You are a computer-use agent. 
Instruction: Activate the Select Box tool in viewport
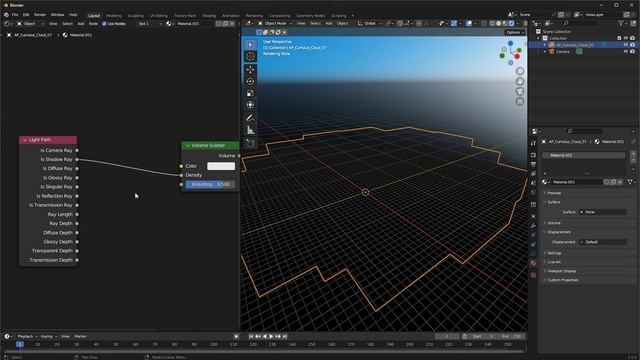(x=251, y=44)
